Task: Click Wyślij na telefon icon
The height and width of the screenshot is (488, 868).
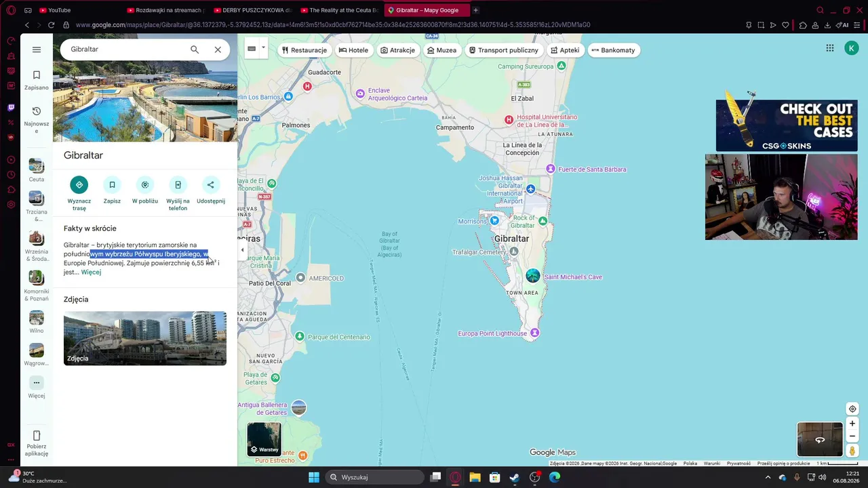Action: pos(178,184)
